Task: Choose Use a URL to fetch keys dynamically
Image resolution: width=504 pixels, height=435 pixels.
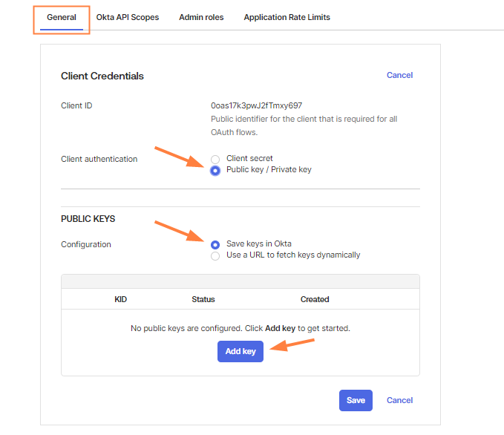Action: pos(215,255)
